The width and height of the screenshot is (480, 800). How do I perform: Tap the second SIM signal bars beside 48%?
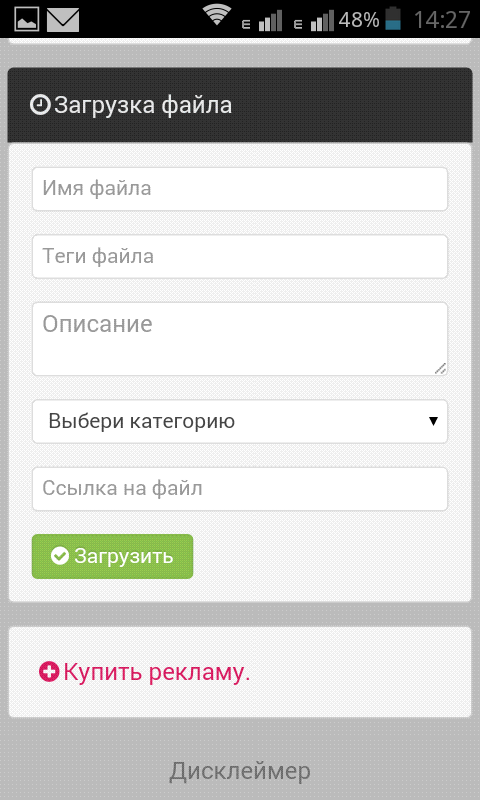[x=322, y=21]
